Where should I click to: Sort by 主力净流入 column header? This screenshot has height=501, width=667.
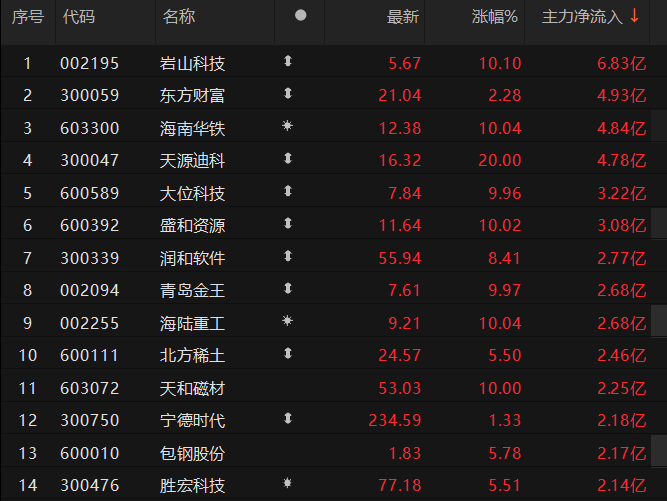[582, 17]
